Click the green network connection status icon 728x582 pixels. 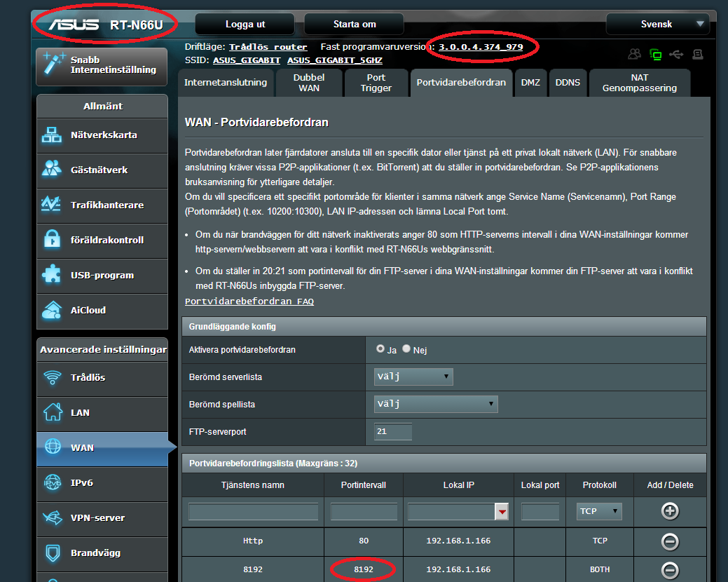point(656,55)
